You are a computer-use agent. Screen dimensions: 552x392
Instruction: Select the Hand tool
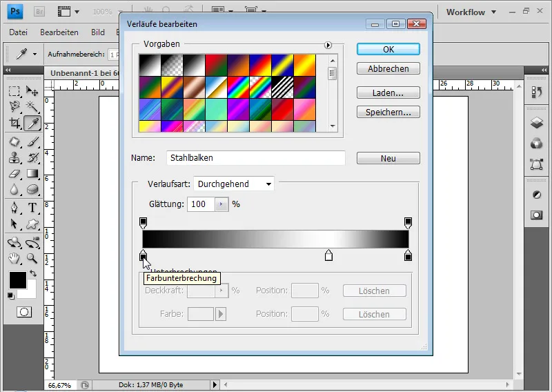[x=14, y=259]
